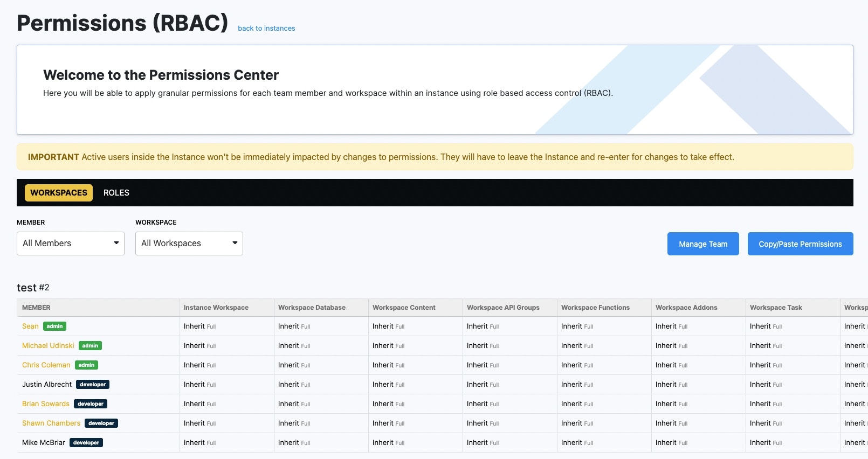The height and width of the screenshot is (459, 868).
Task: Open the All Members dropdown
Action: [71, 244]
